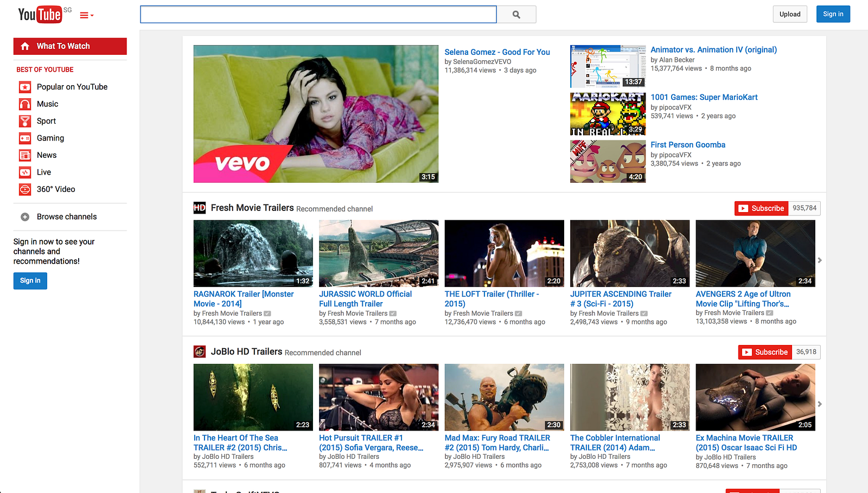The height and width of the screenshot is (493, 868).
Task: Click the News newspaper icon
Action: click(x=25, y=155)
